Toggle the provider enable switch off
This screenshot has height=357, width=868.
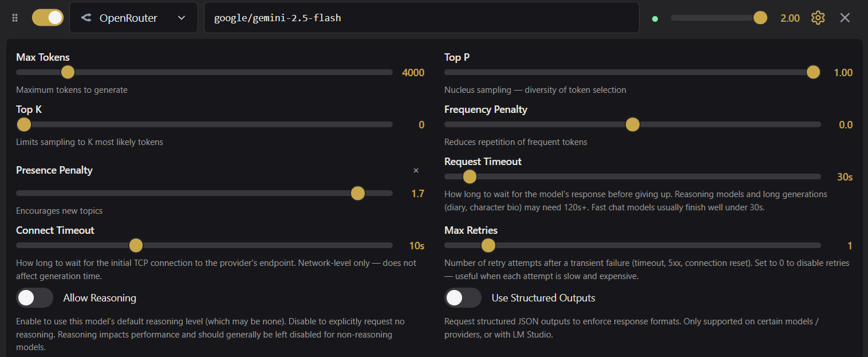[x=48, y=18]
